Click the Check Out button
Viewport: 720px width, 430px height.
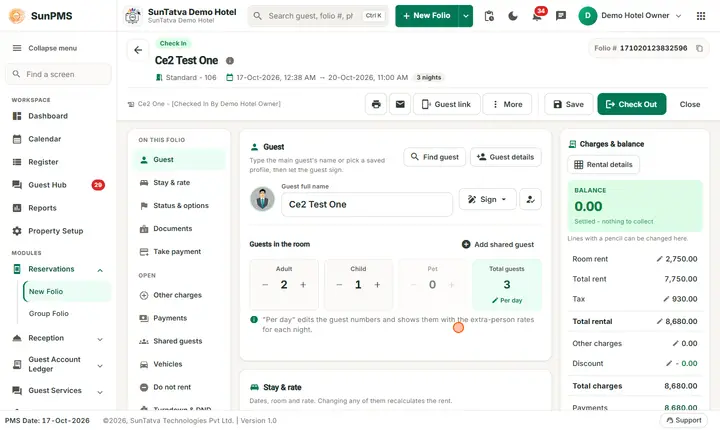coord(631,104)
